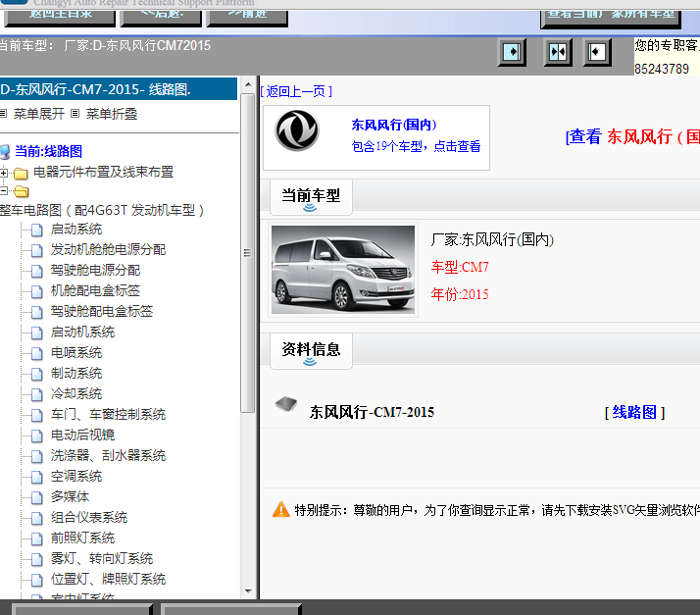This screenshot has height=615, width=700.
Task: Open 制动系统 circuit diagram
Action: pos(76,374)
